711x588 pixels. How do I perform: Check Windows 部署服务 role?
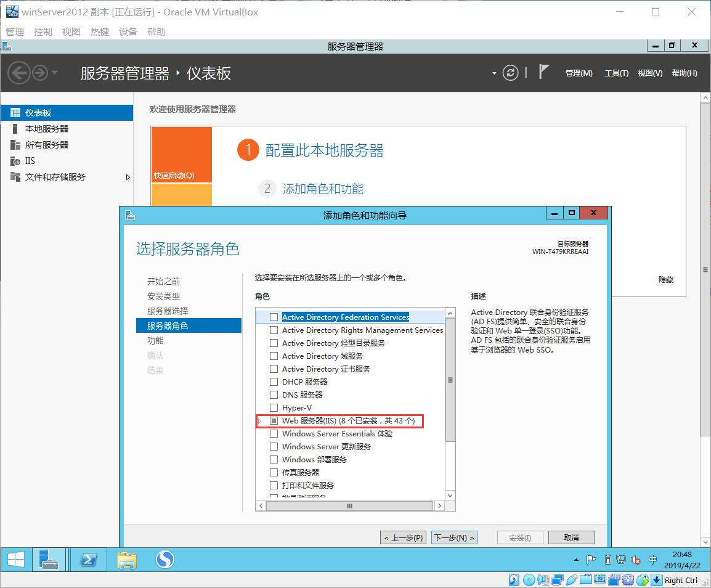[274, 460]
